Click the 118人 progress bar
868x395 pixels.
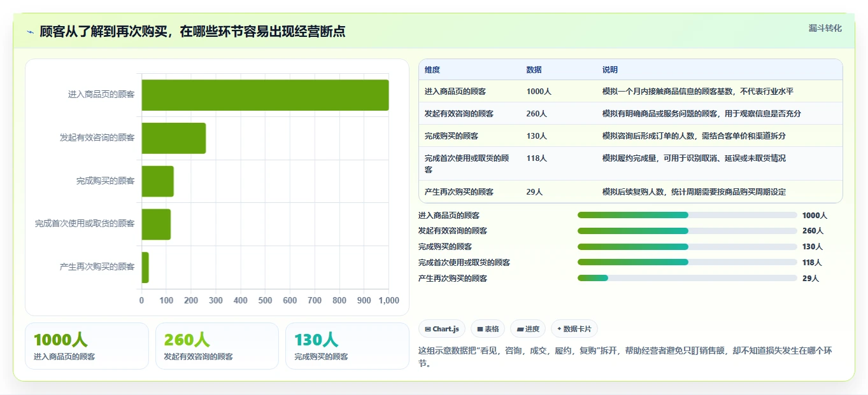pos(687,262)
